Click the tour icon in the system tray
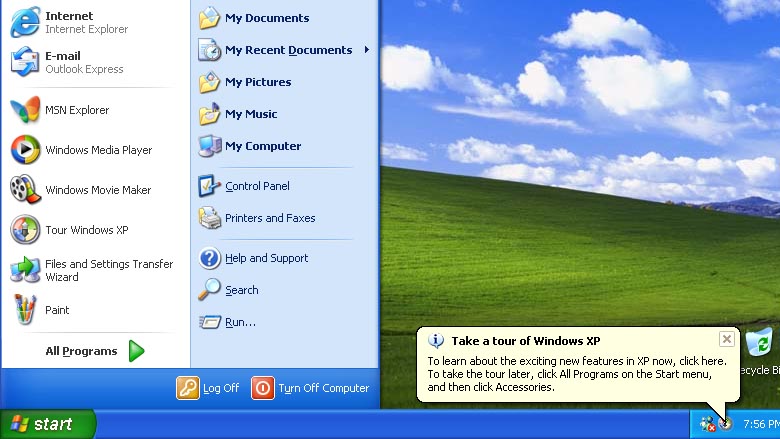This screenshot has height=439, width=780. [727, 424]
